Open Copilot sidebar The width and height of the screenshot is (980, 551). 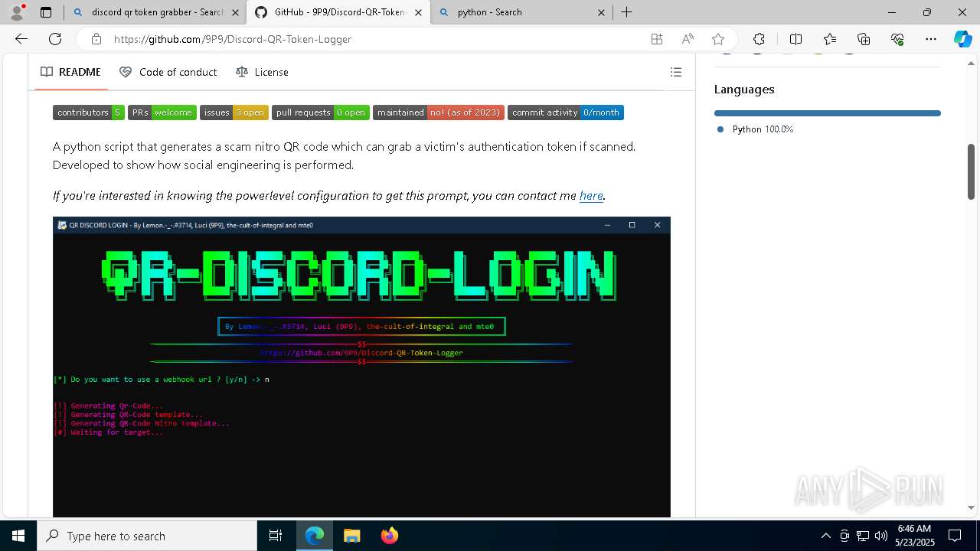pos(962,39)
